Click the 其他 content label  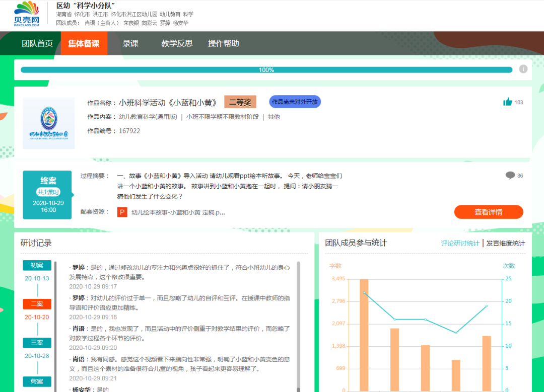coord(274,117)
